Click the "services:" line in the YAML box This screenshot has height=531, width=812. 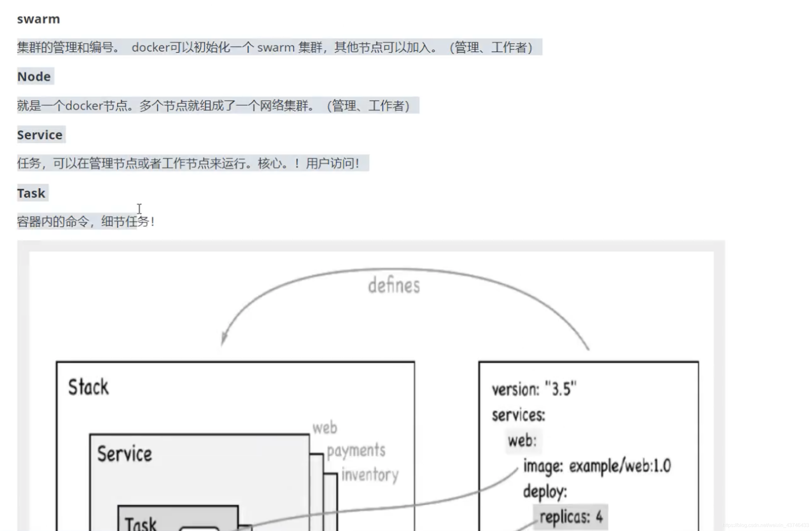click(519, 415)
